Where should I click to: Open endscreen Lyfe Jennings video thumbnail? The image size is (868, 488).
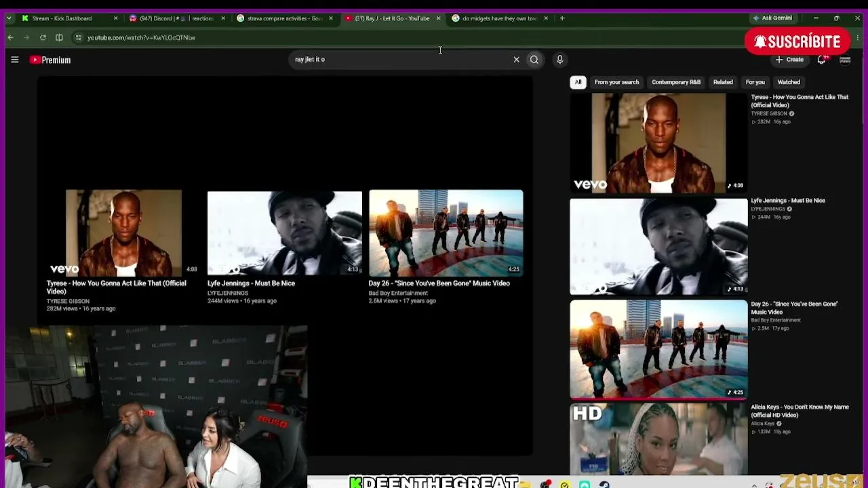click(x=285, y=232)
